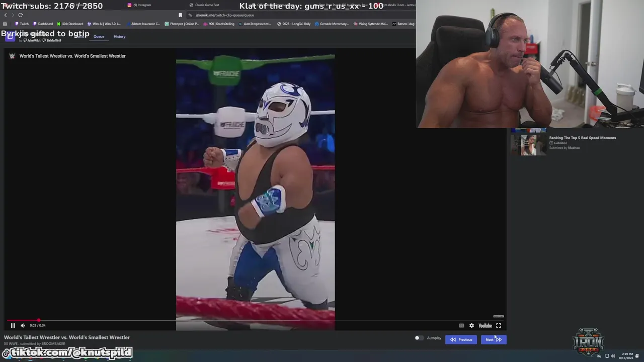Screen dimensions: 644x362
Task: Switch to the History tab
Action: coord(119,36)
